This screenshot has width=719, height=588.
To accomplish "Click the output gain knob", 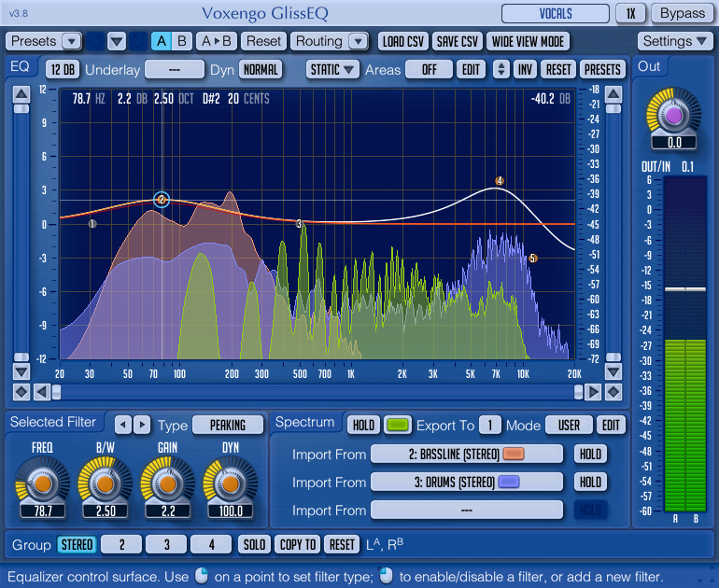I will click(673, 116).
